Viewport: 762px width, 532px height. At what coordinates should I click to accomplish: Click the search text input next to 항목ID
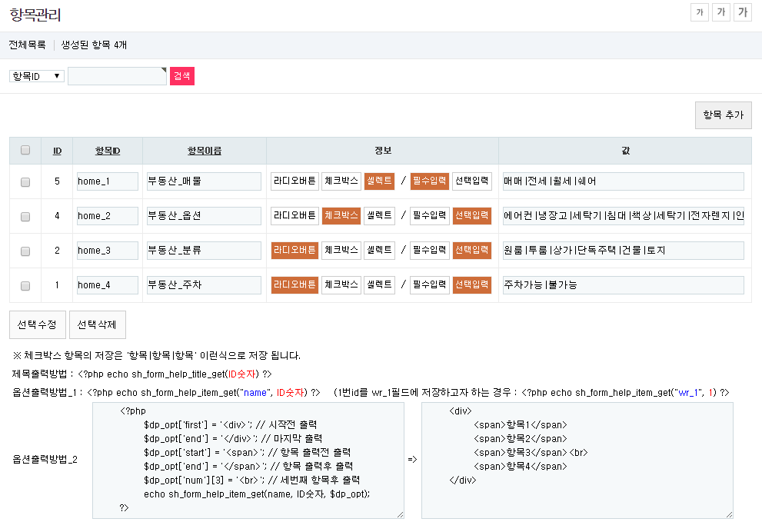click(x=117, y=76)
